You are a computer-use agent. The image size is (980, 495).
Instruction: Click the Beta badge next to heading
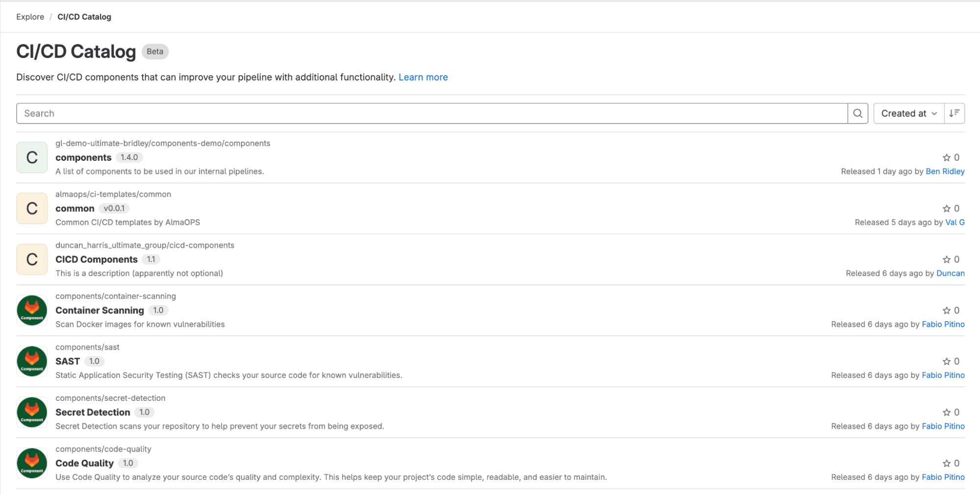coord(155,52)
